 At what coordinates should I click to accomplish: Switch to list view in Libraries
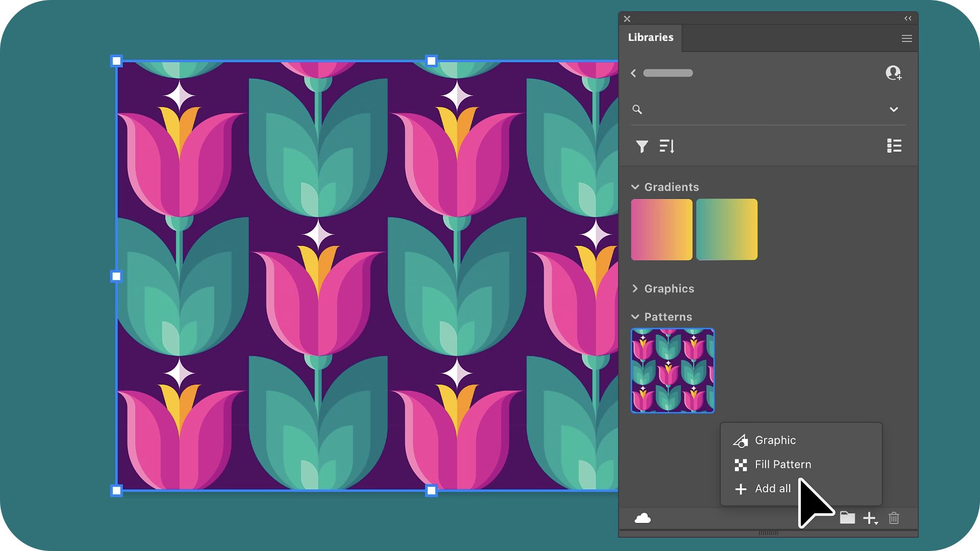895,146
